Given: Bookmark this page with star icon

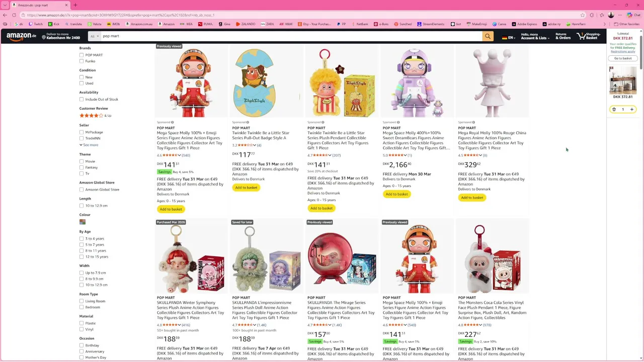Looking at the screenshot, I should tap(583, 15).
